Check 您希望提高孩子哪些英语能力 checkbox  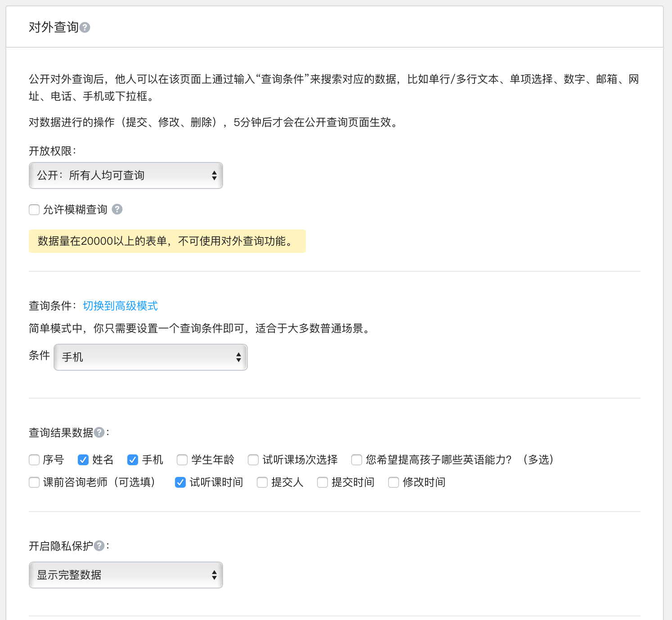point(357,460)
